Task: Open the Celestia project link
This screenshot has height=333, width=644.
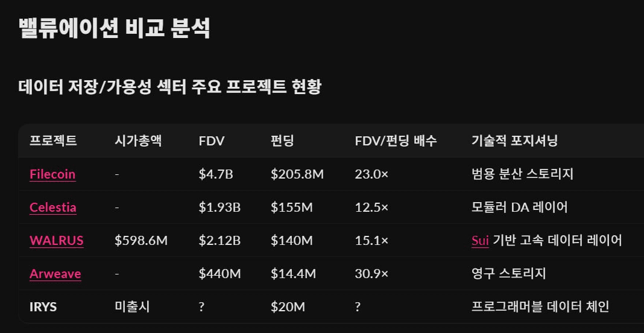Action: [x=53, y=207]
